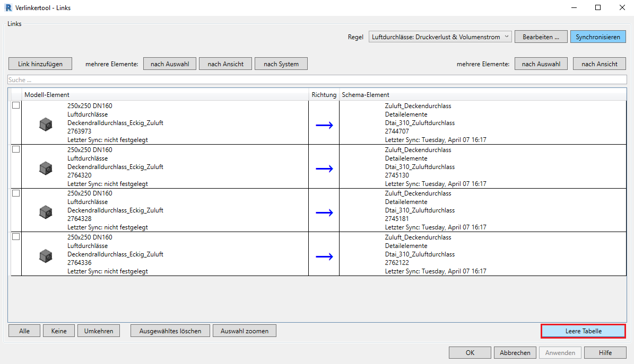This screenshot has width=634, height=364.
Task: Tick the checkbox for model element 2764320
Action: (x=16, y=149)
